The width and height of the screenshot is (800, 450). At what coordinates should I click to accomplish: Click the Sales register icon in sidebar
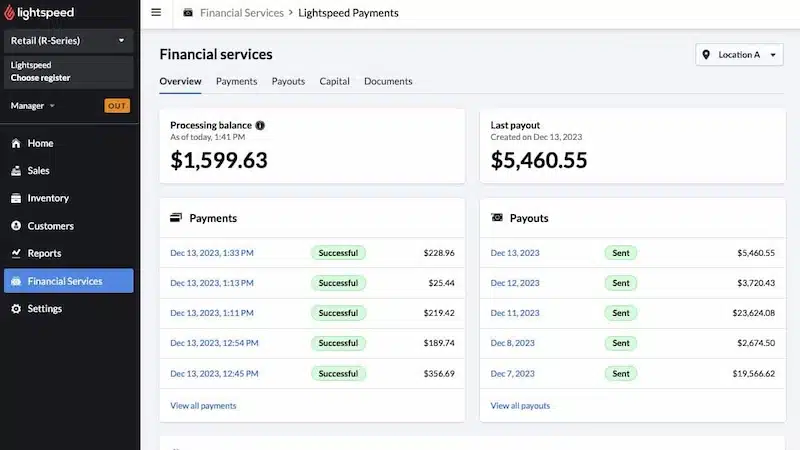16,171
